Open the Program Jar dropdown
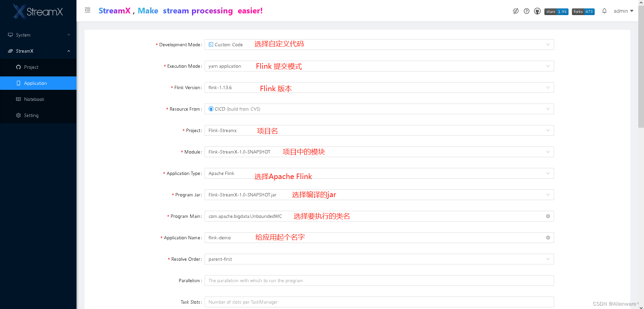 379,195
